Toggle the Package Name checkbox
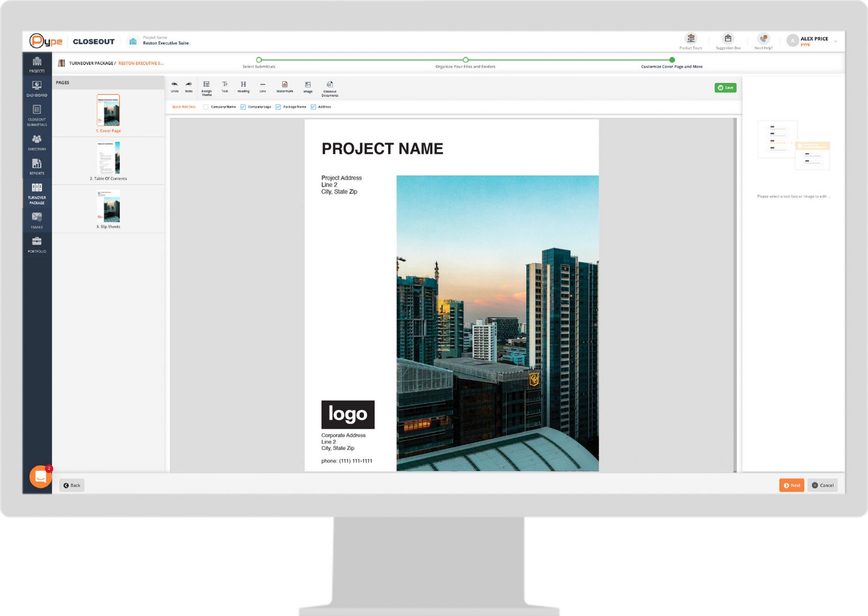The image size is (868, 616). [278, 107]
